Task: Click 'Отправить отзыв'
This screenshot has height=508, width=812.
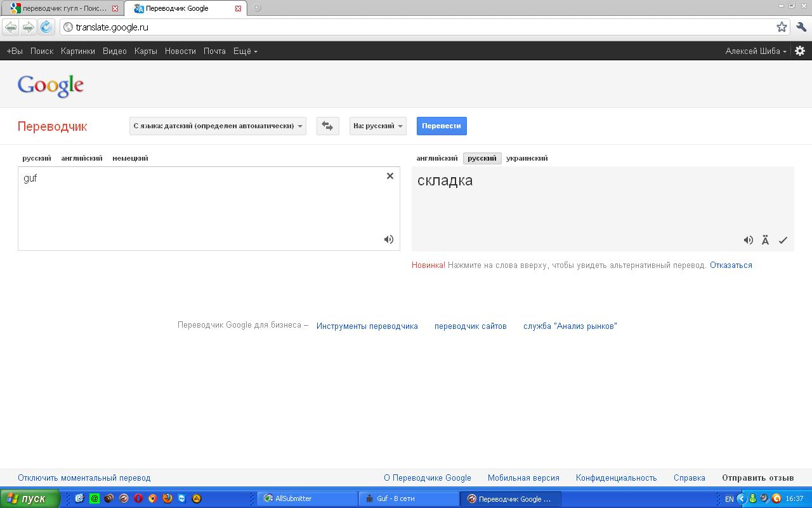Action: [x=758, y=478]
